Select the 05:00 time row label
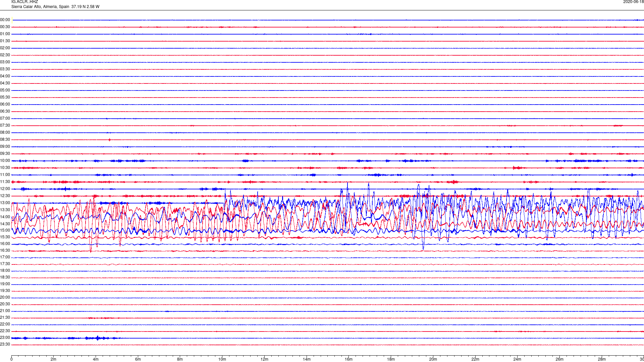Image resolution: width=644 pixels, height=362 pixels. [5, 90]
